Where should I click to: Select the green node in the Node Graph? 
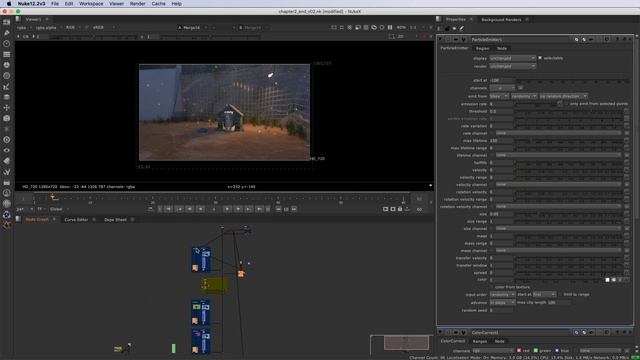tap(173, 348)
